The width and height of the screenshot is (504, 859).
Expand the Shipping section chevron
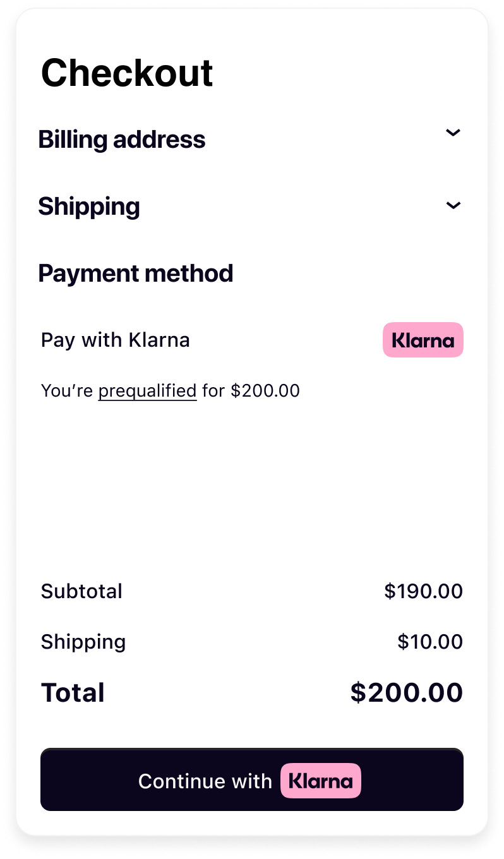click(453, 205)
